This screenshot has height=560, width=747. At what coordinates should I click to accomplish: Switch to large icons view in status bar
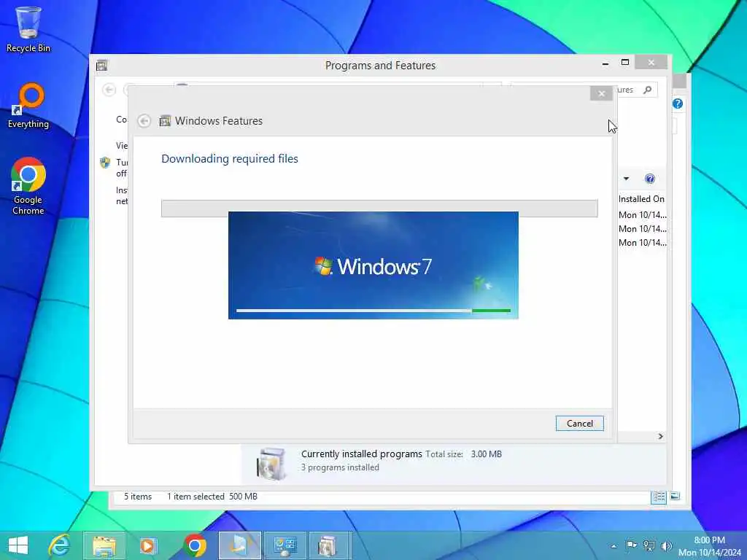click(675, 496)
